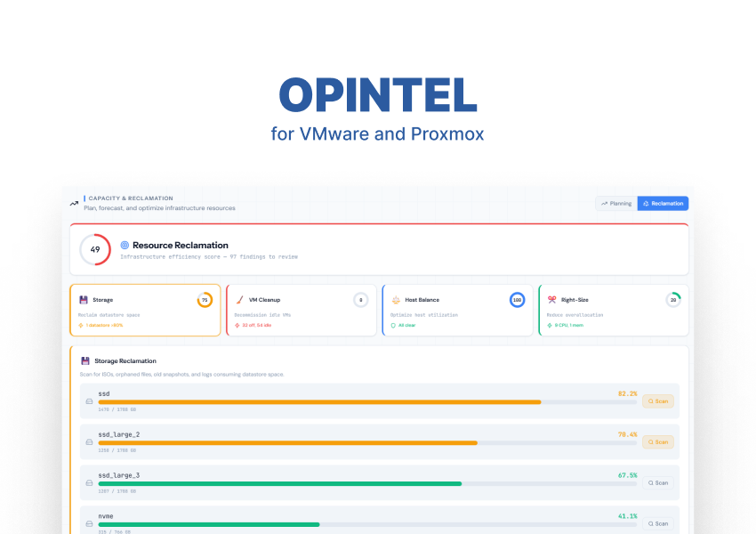The height and width of the screenshot is (534, 756).
Task: Click the nvme usage progress bar
Action: (x=367, y=524)
